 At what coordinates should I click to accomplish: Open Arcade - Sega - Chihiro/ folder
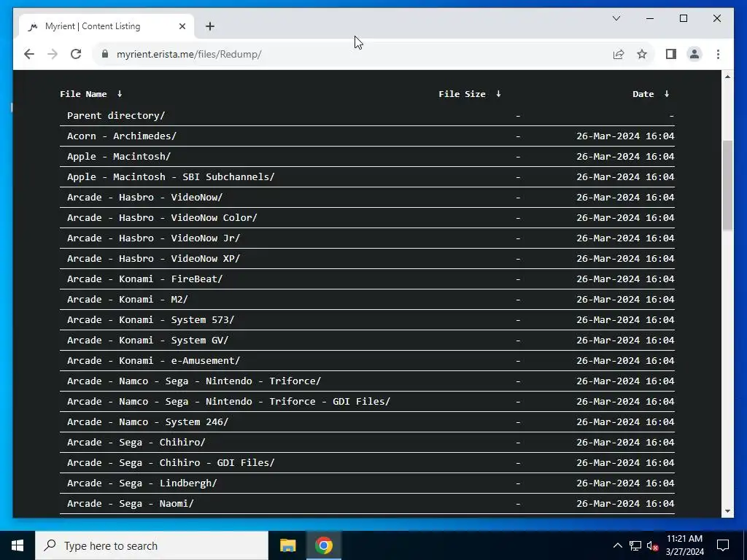[136, 443]
